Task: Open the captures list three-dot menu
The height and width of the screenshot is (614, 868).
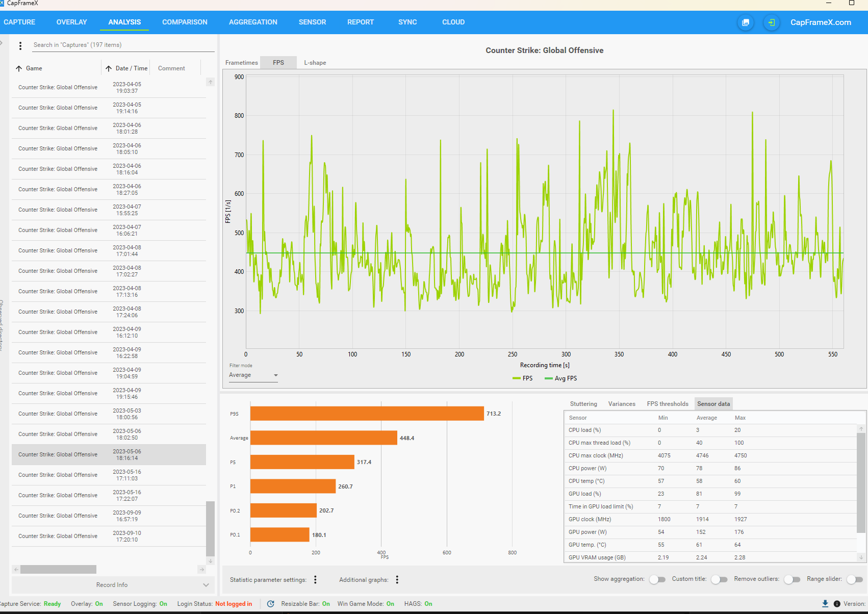Action: click(x=20, y=46)
